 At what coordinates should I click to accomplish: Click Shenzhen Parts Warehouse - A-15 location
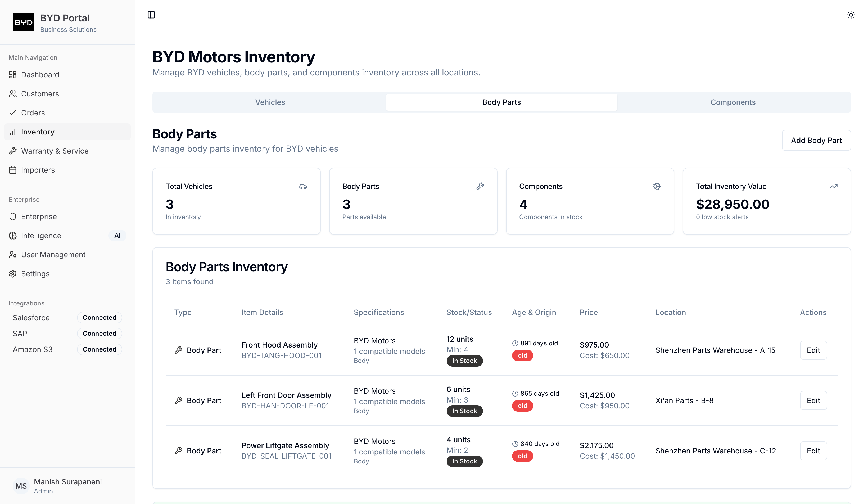(x=715, y=350)
